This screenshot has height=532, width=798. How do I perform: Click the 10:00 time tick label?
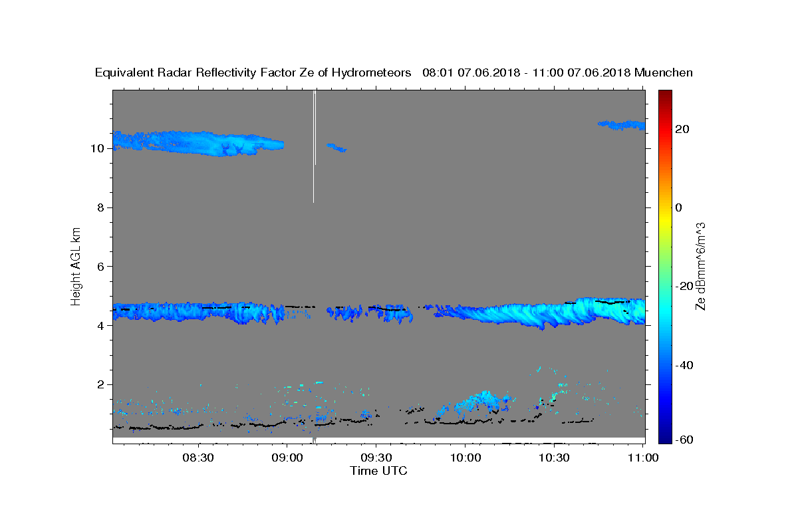click(x=465, y=458)
